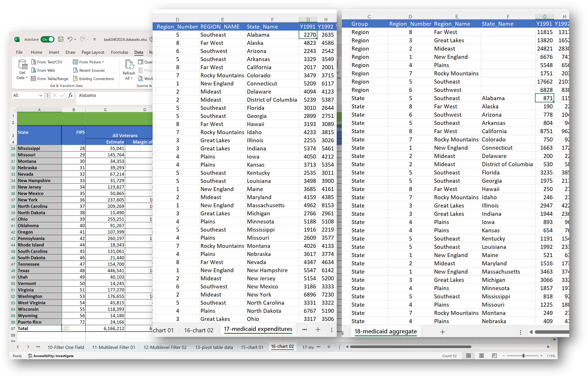Click Existing Connections
588x378 pixels.
(94, 78)
